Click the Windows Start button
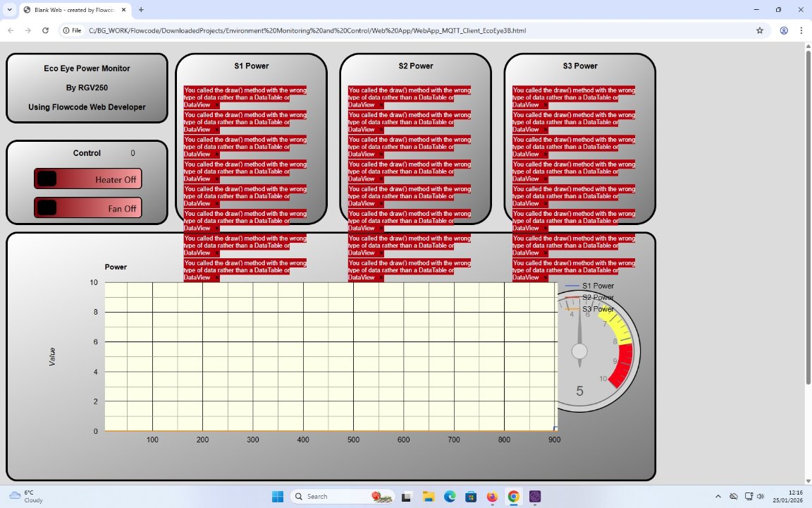The height and width of the screenshot is (508, 812). [x=278, y=497]
